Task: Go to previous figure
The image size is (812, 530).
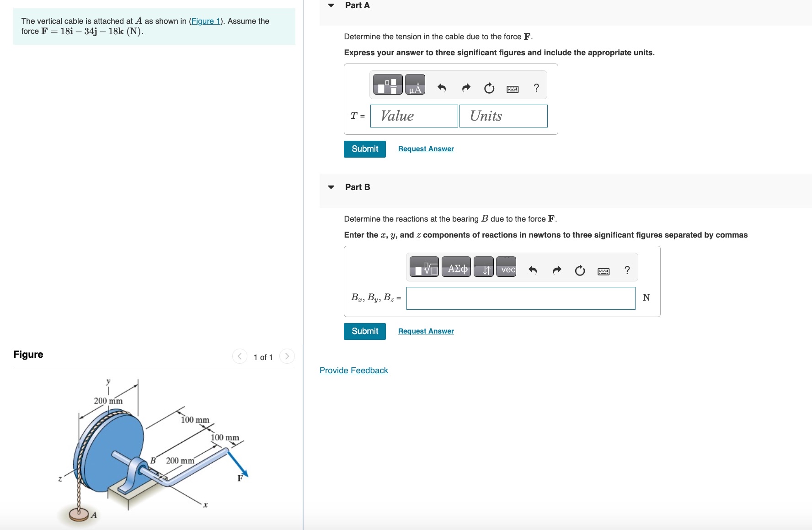Action: 240,356
